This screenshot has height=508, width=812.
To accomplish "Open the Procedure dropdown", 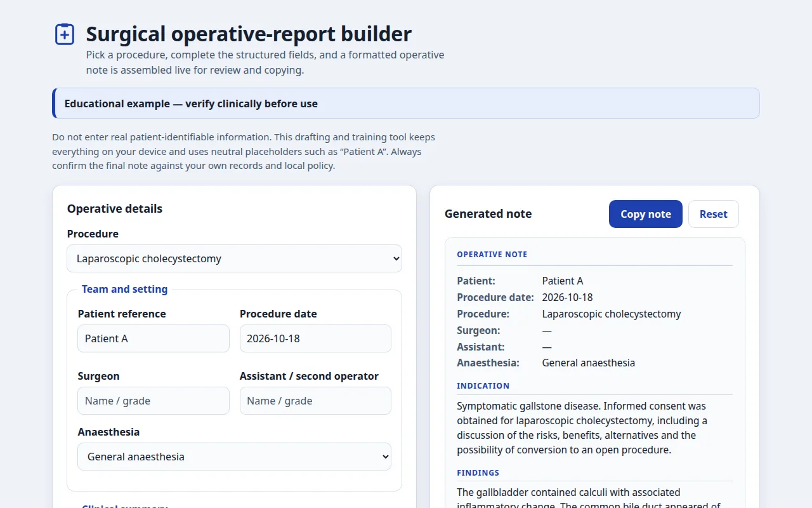I will (234, 258).
